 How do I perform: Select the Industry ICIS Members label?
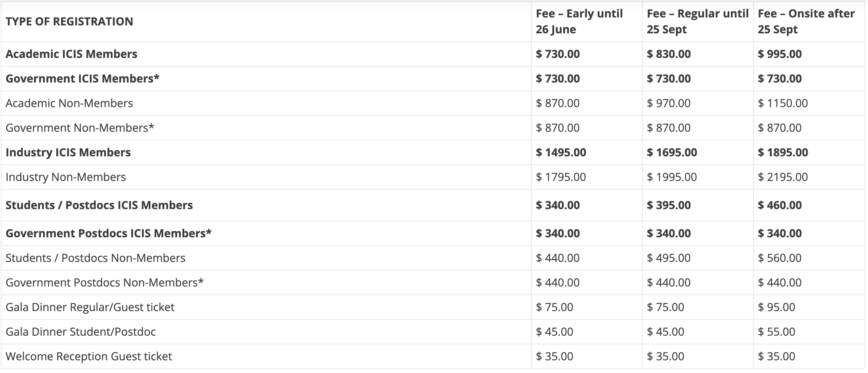point(68,152)
